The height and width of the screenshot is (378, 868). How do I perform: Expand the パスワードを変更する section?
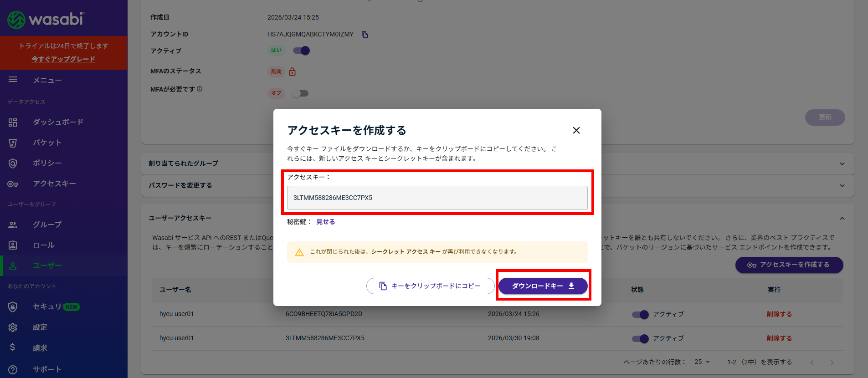pos(842,185)
